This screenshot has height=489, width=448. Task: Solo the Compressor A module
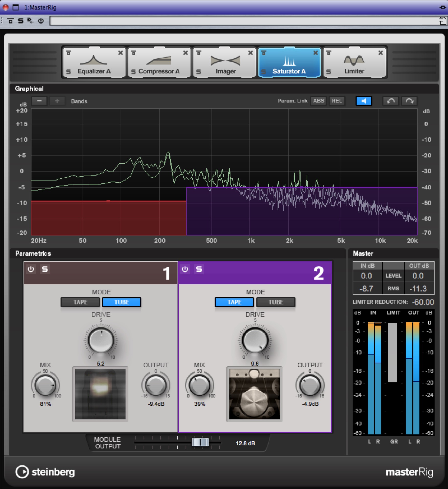click(133, 72)
